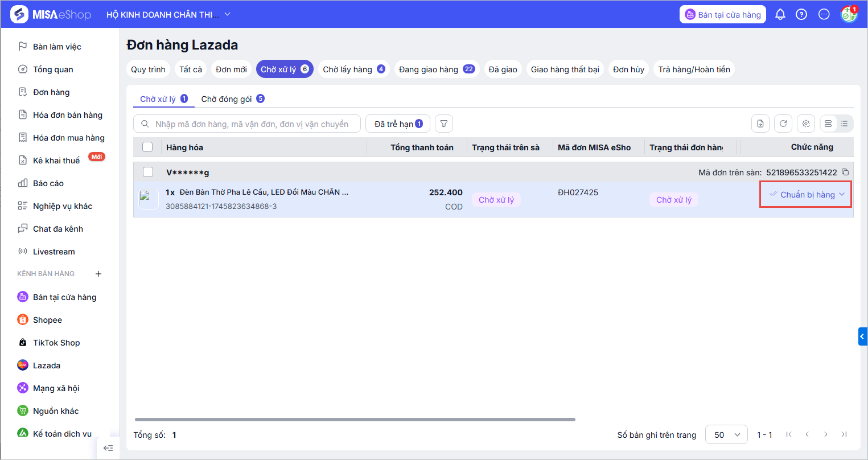Screen dimensions: 868x460
Task: Open the user avatar in the header
Action: 849,14
